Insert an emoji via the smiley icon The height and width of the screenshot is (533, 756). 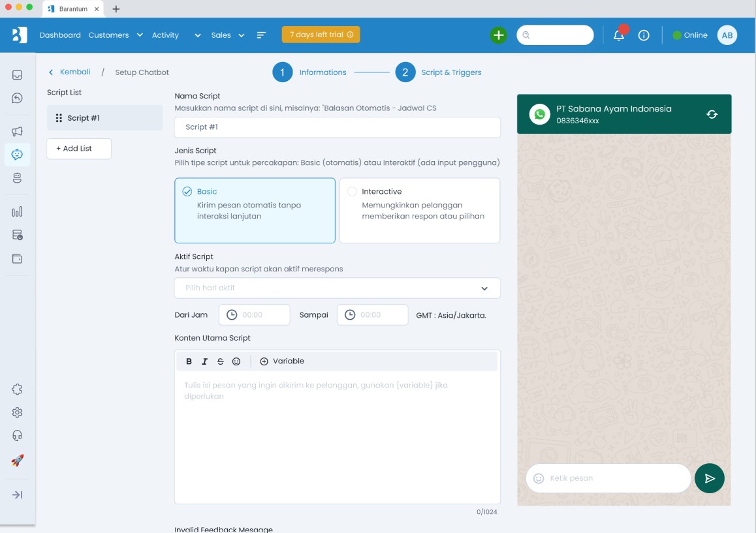coord(236,361)
